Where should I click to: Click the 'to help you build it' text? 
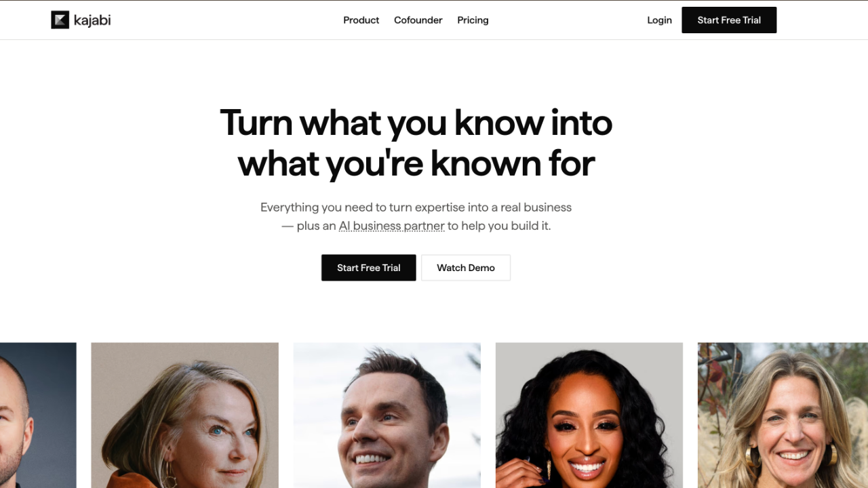[x=499, y=226]
